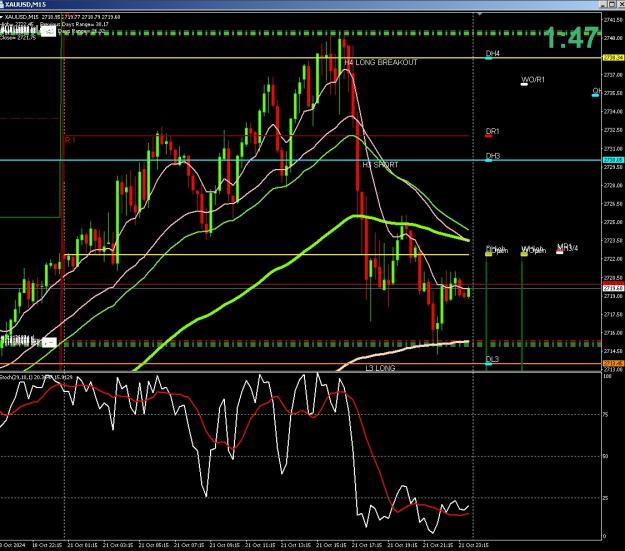The height and width of the screenshot is (551, 625).
Task: Select the DH4 pivot level label
Action: [492, 53]
